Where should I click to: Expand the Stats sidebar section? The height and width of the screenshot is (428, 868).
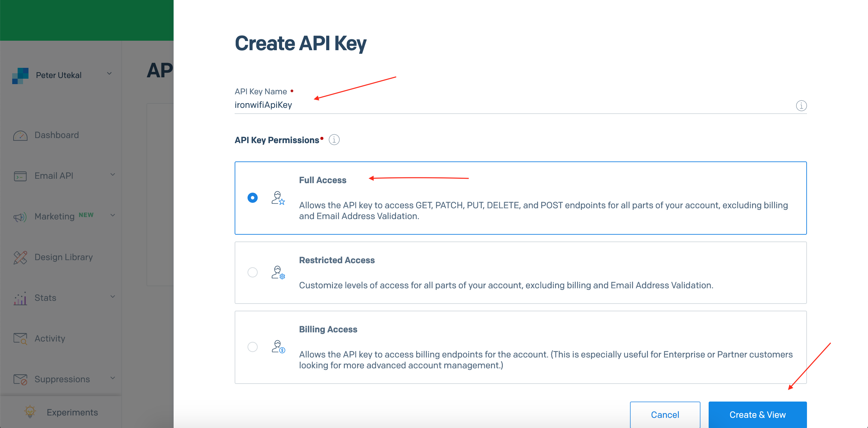[x=112, y=297]
